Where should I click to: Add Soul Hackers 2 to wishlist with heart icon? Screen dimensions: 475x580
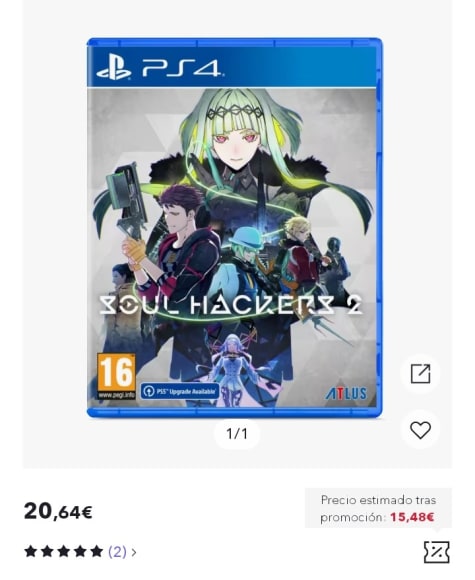pyautogui.click(x=421, y=430)
